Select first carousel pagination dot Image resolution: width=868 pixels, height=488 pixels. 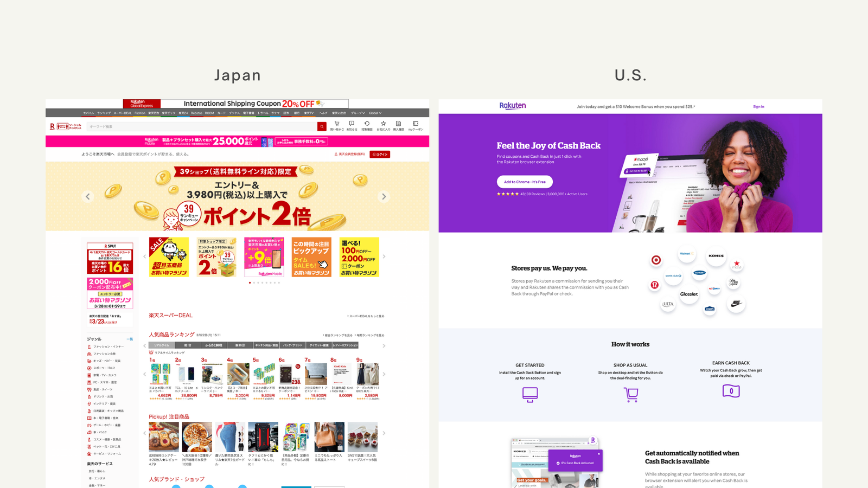tap(250, 282)
